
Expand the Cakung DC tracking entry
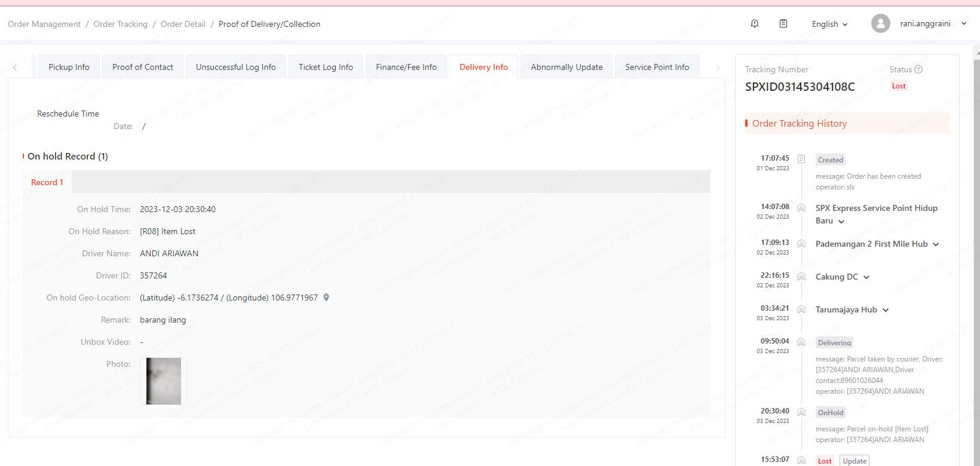[x=866, y=277]
